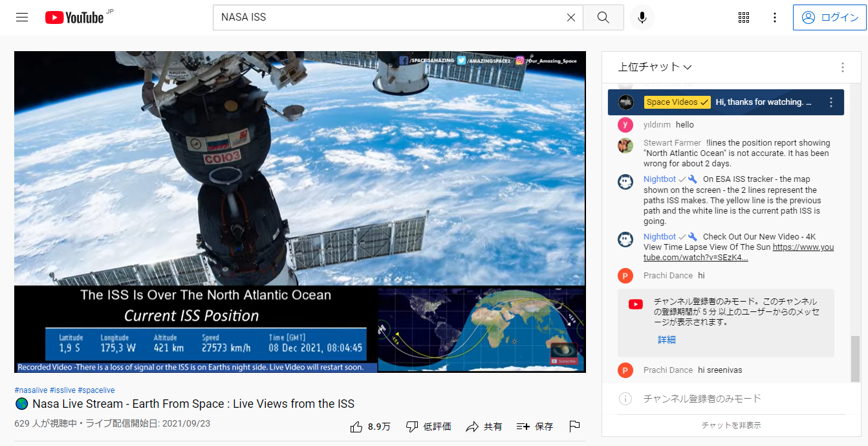Click yıldırım's avatar in chat

coord(625,125)
